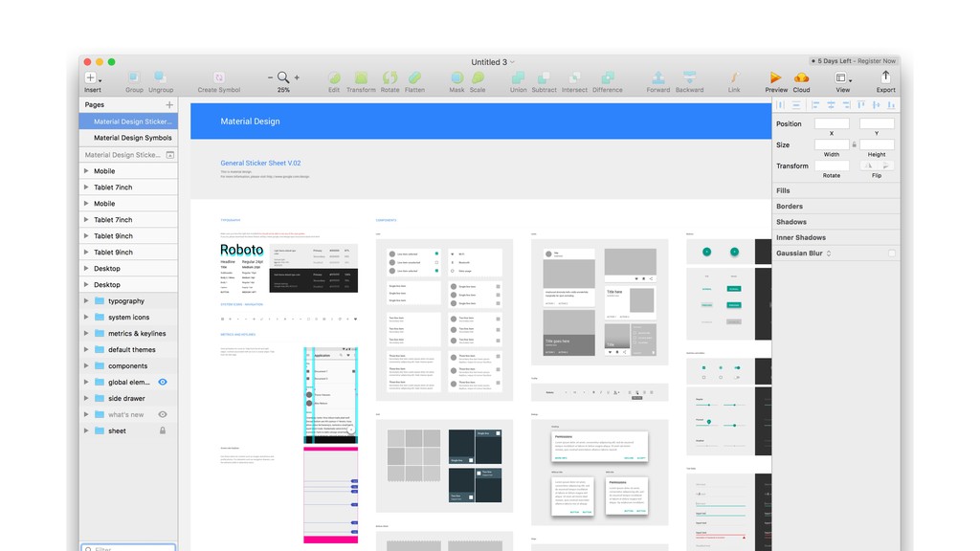
Task: Expand the system icons folder
Action: click(86, 317)
